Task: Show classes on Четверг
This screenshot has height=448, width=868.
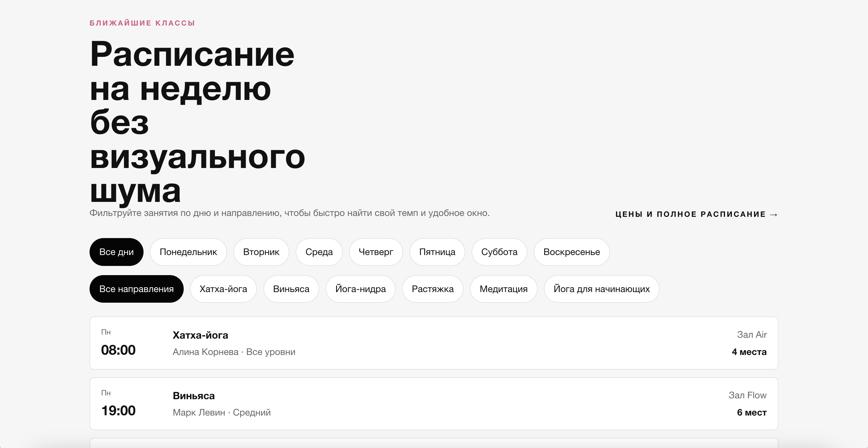Action: pos(376,252)
